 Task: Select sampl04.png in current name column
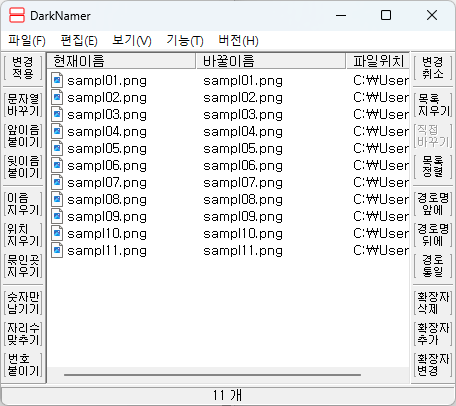click(x=107, y=132)
